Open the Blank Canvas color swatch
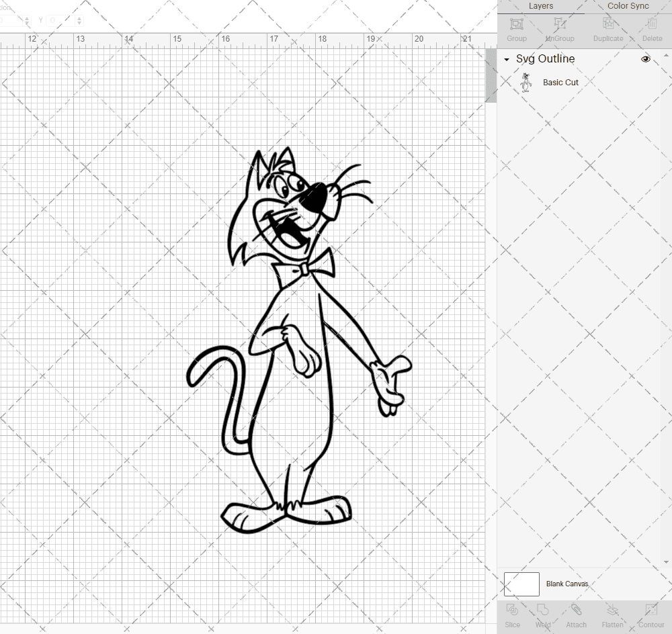This screenshot has height=634, width=672. pos(521,584)
